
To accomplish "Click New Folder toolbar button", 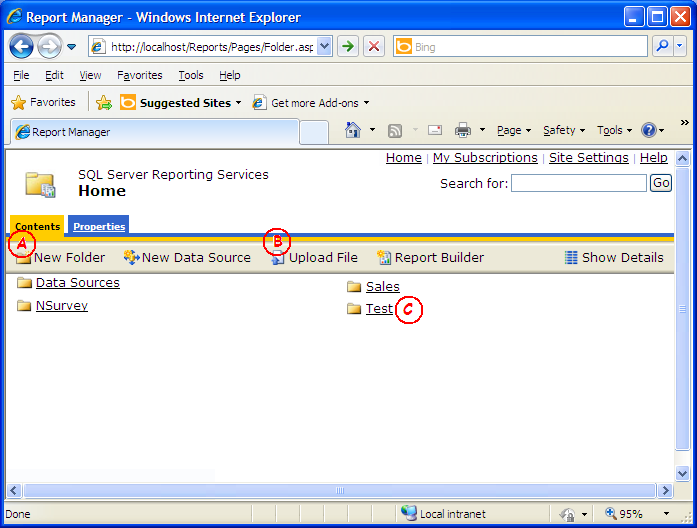I will point(61,257).
